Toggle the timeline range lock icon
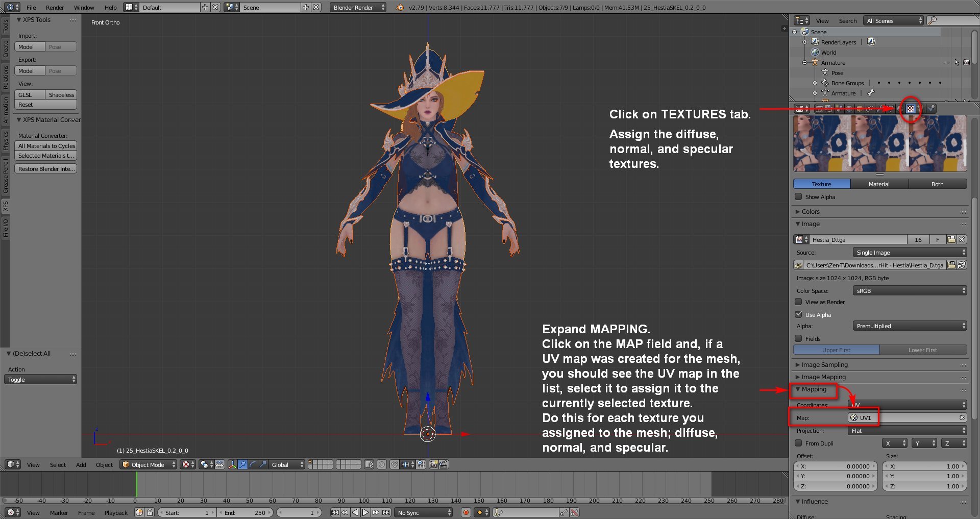This screenshot has width=980, height=519. [150, 512]
